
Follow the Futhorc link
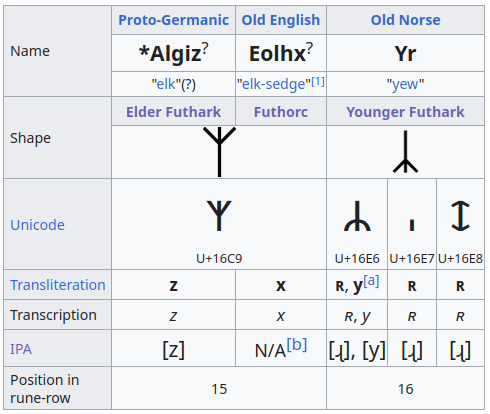[281, 112]
